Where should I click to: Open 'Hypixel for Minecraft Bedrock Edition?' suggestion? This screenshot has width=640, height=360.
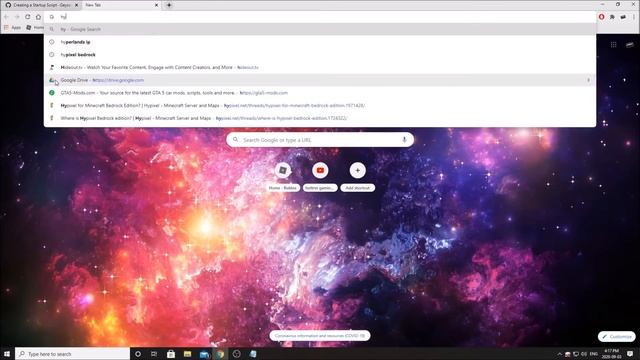320,105
